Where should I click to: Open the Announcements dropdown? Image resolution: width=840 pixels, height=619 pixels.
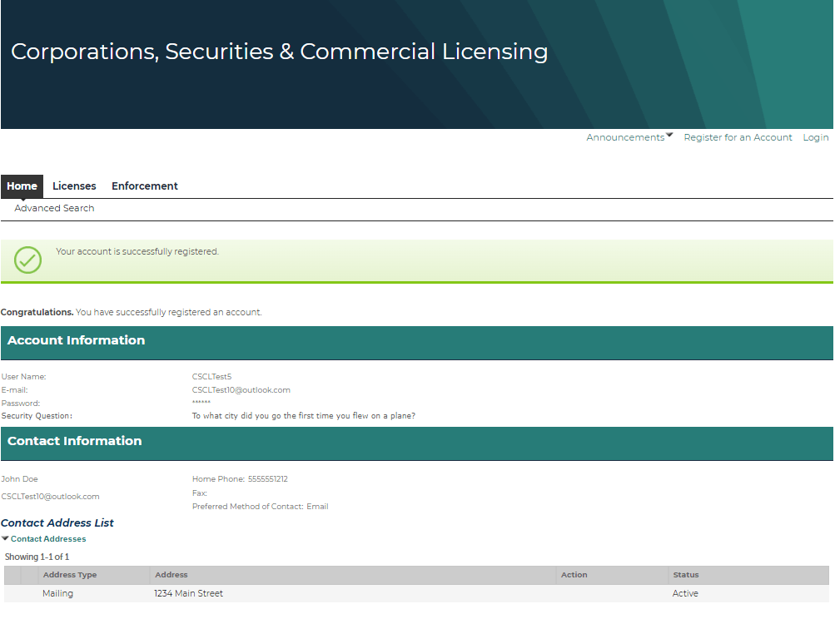(629, 137)
